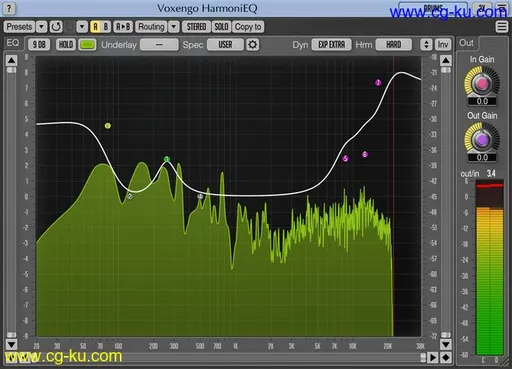Click the right spectrum scale down arrow
The width and height of the screenshot is (512, 369).
446,344
